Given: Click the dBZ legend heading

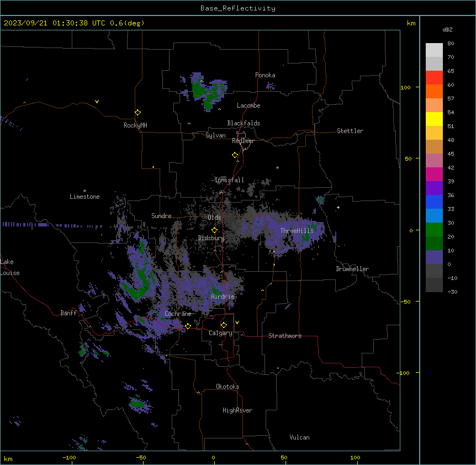Looking at the screenshot, I should 447,29.
